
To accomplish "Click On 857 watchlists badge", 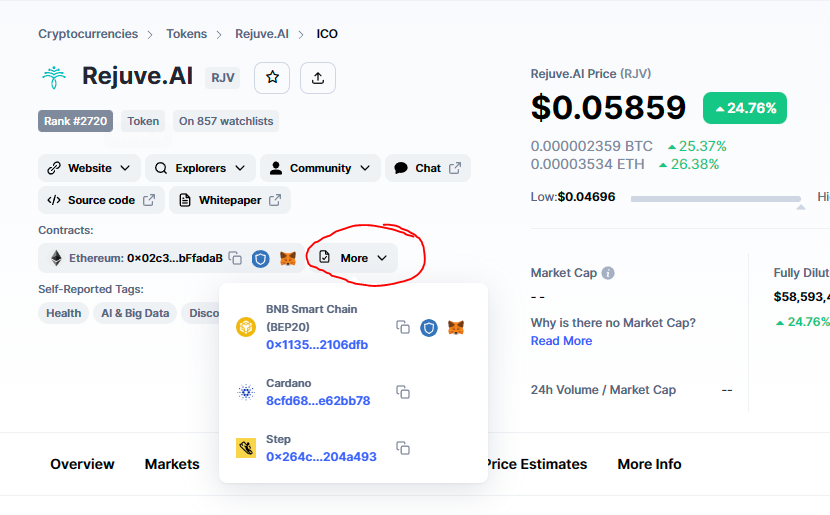I will tap(226, 121).
